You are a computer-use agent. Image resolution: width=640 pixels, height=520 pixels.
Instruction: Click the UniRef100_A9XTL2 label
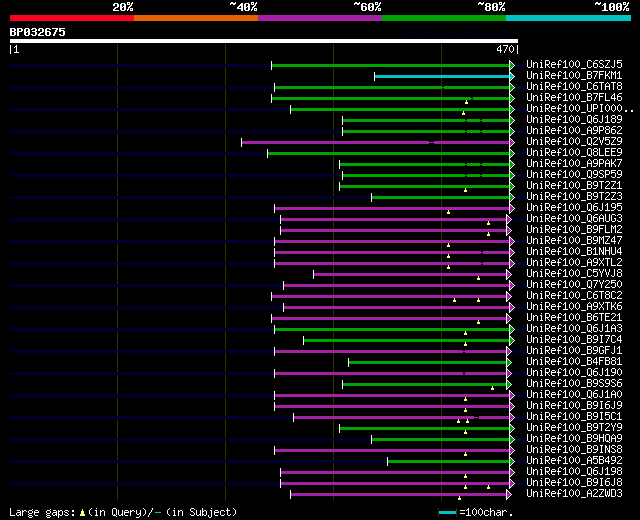574,263
